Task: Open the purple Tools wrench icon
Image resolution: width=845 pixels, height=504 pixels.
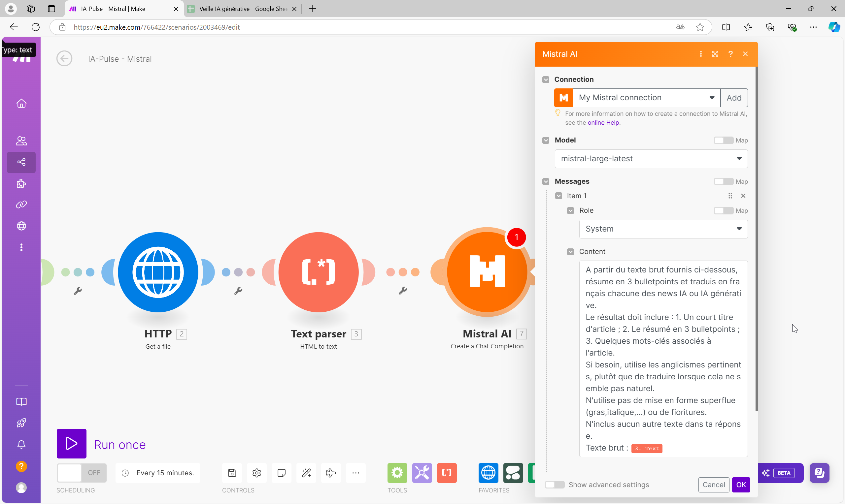Action: (422, 473)
